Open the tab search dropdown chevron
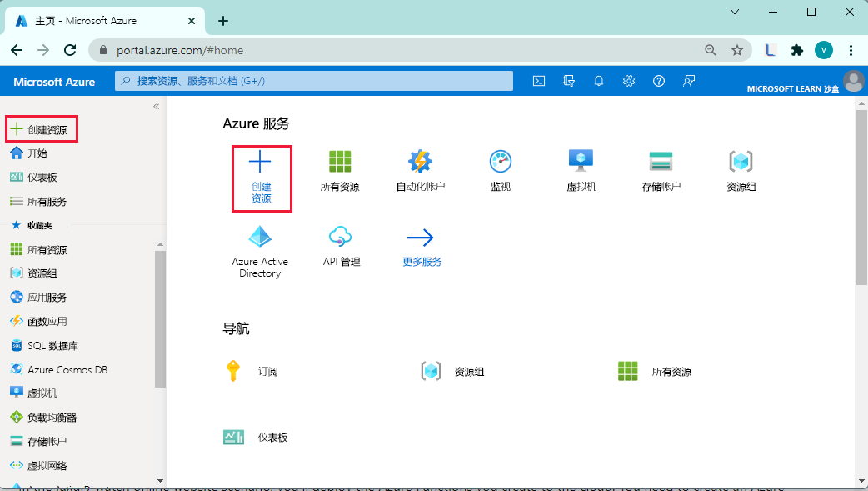 pos(735,12)
